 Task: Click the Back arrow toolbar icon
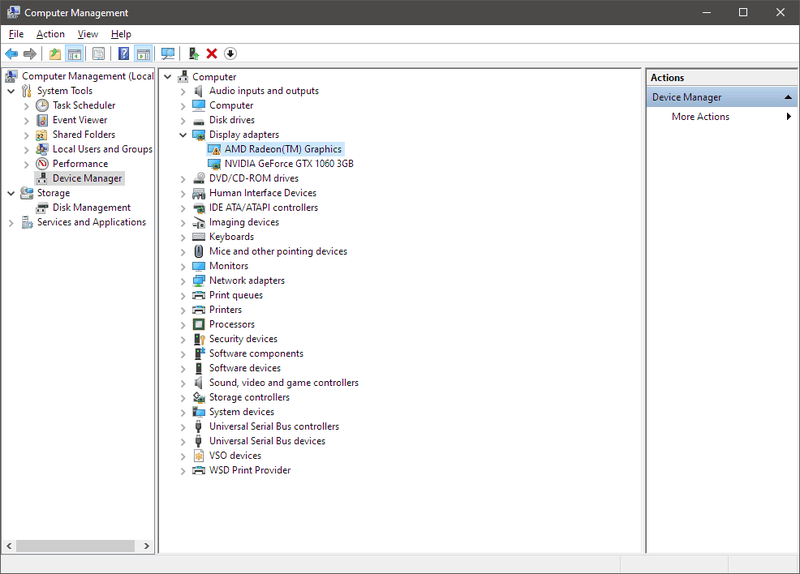coord(11,54)
